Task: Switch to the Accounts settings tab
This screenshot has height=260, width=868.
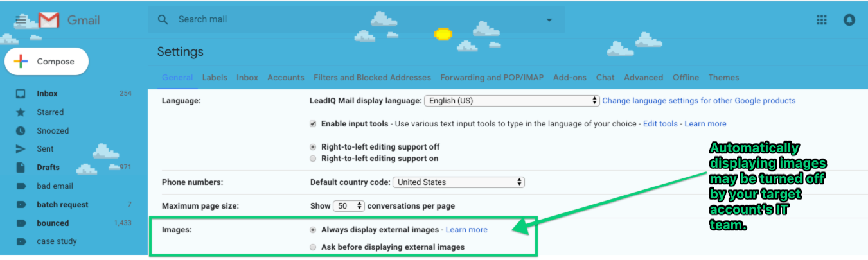Action: coord(286,78)
